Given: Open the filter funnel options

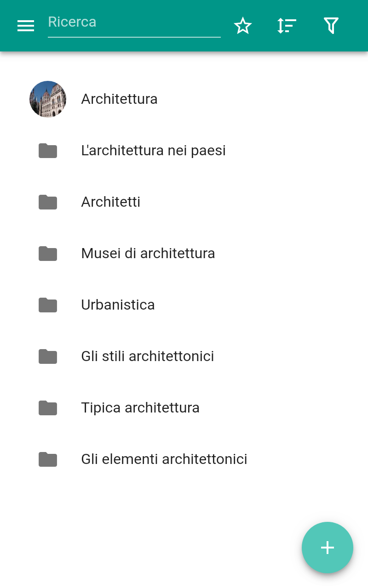Looking at the screenshot, I should 331,26.
